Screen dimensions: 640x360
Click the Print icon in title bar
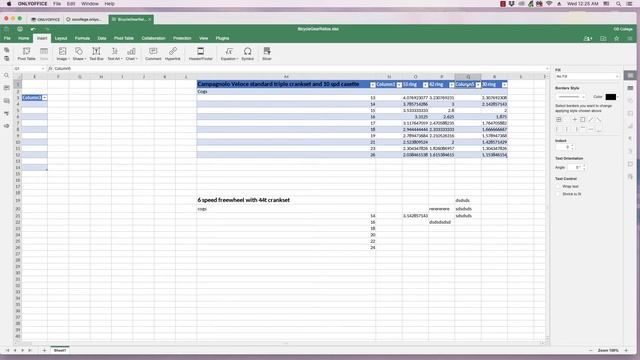[x=20, y=29]
